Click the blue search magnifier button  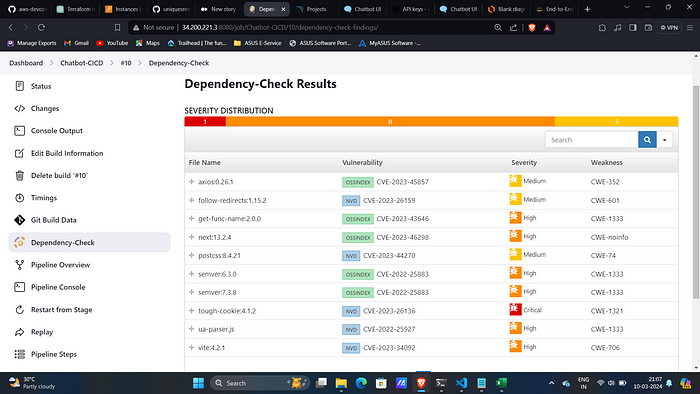647,140
